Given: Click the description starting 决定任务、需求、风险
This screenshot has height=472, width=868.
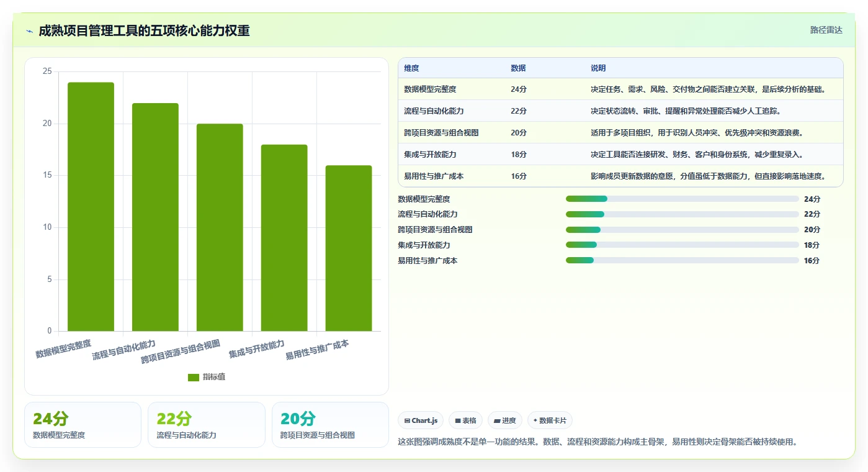Looking at the screenshot, I should tap(708, 89).
